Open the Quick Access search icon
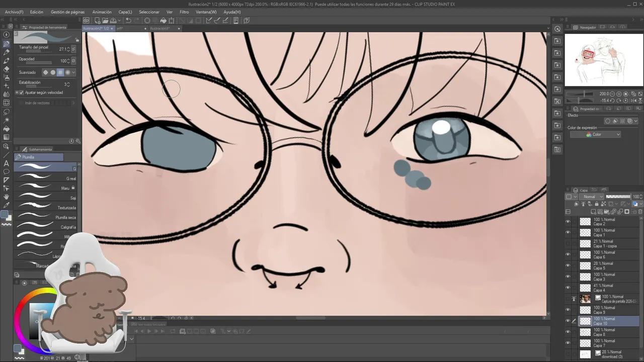The image size is (644, 362). point(557,29)
